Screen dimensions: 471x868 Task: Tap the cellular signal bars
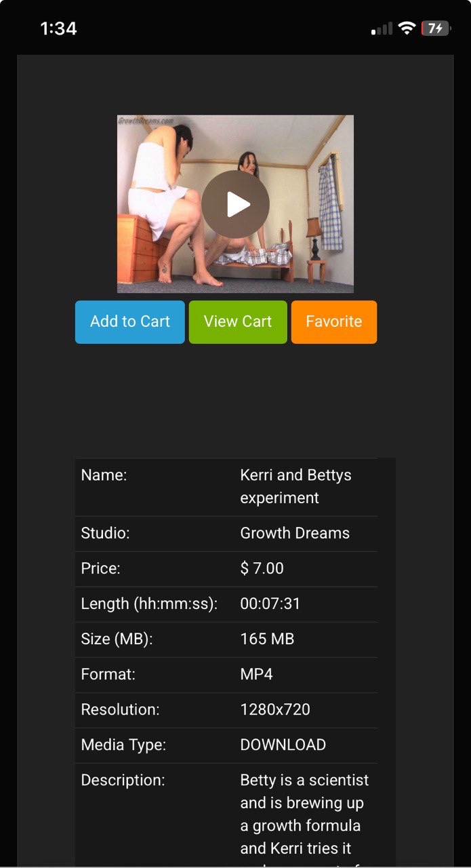[x=382, y=28]
